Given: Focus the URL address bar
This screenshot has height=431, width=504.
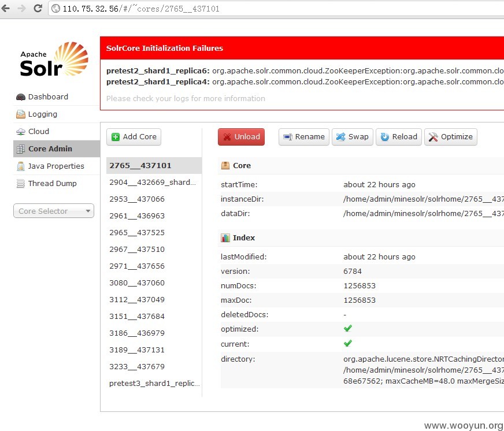Looking at the screenshot, I should (276, 8).
